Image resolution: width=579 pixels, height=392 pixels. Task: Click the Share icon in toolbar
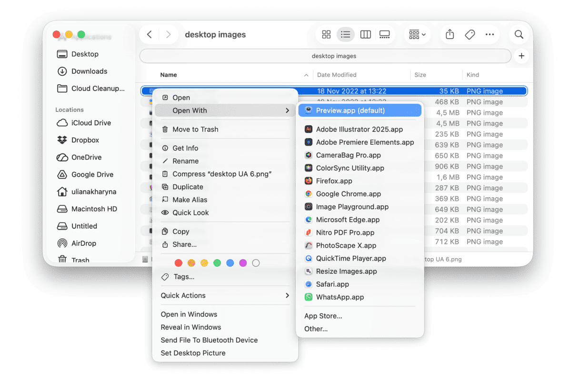click(x=450, y=34)
